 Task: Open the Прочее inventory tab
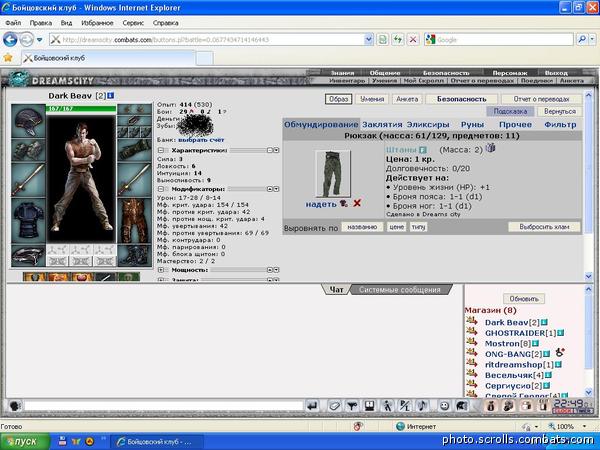(515, 125)
